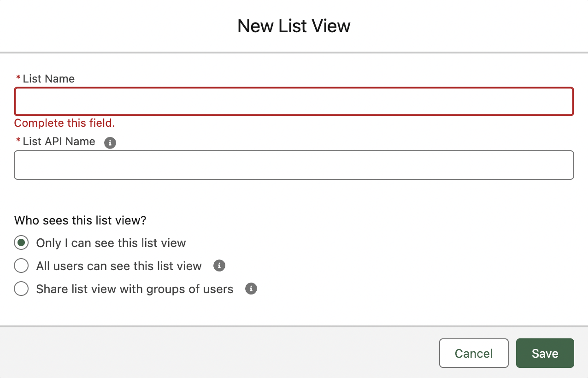
Task: Choose the All users can see radio button
Action: pyautogui.click(x=21, y=266)
